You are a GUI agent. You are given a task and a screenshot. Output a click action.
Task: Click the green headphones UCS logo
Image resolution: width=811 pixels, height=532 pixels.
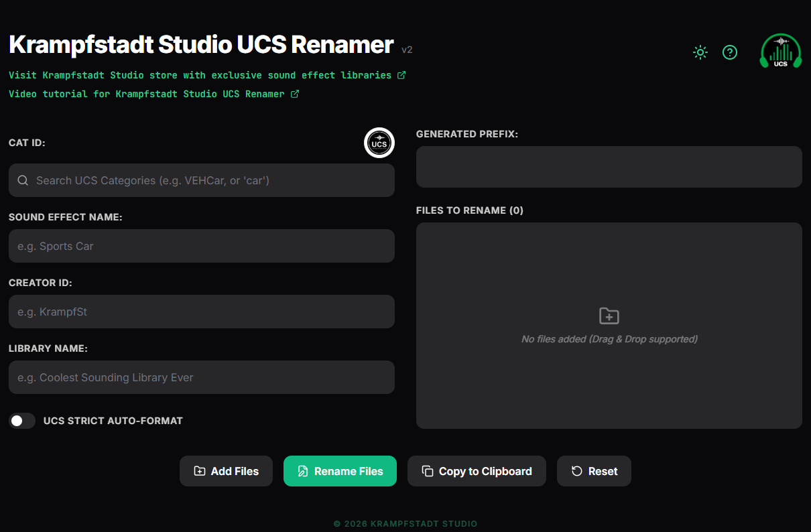coord(781,52)
